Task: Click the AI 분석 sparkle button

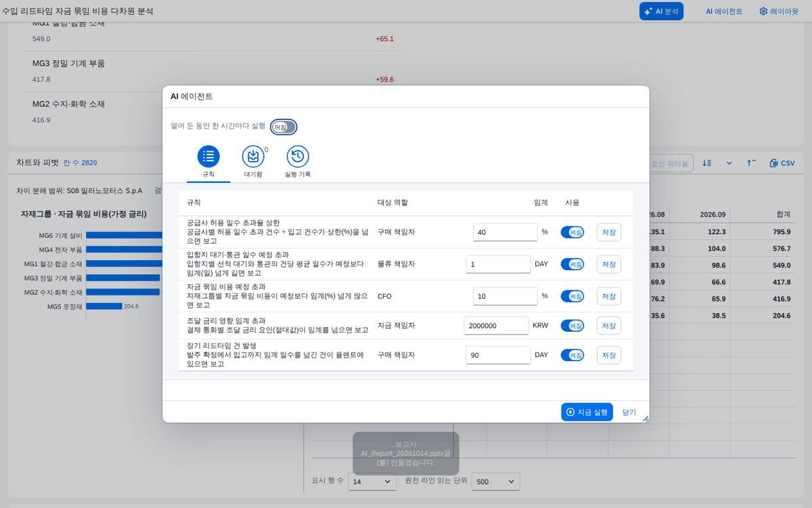Action: (x=661, y=12)
